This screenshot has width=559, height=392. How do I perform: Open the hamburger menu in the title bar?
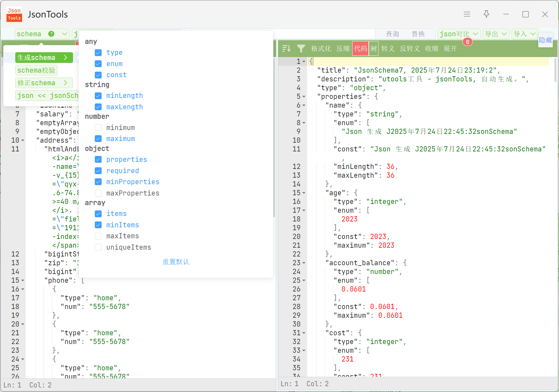click(467, 14)
